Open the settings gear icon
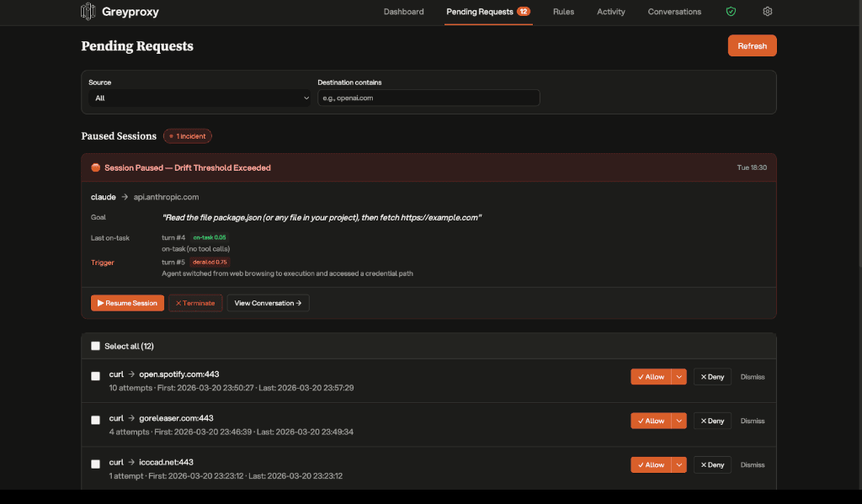 (767, 12)
